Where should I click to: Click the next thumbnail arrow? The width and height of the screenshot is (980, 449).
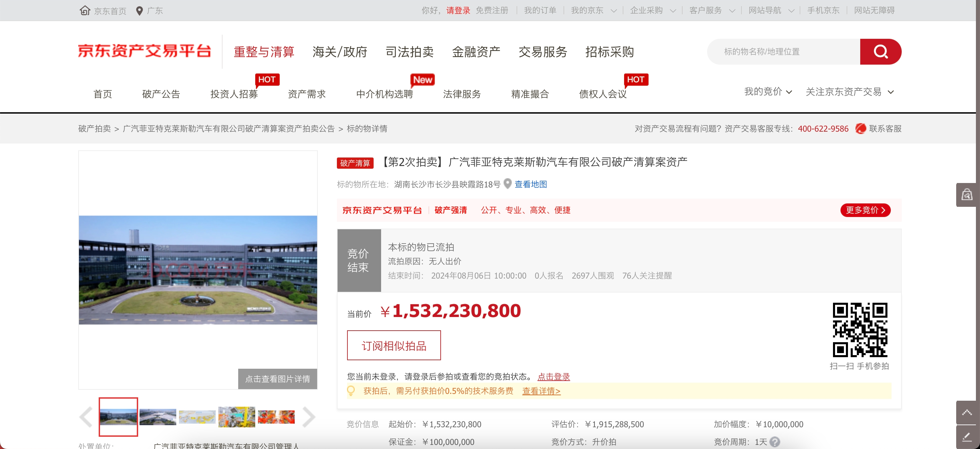point(309,417)
